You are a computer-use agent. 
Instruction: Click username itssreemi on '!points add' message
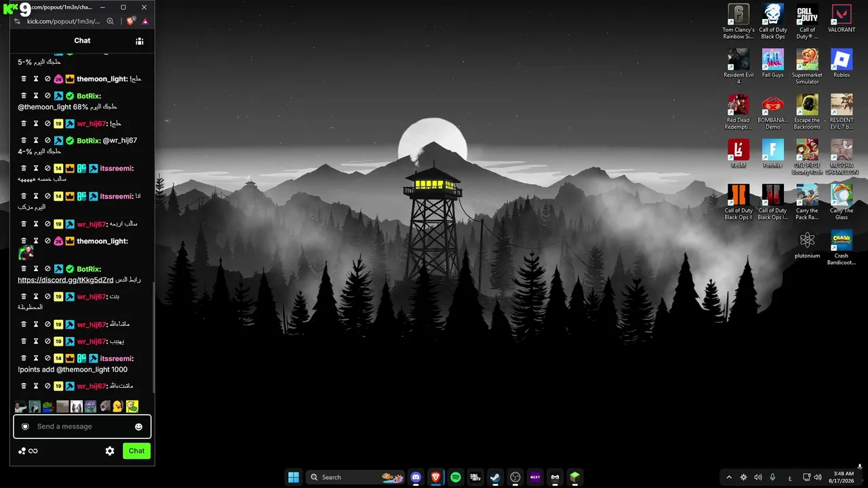[x=117, y=359]
